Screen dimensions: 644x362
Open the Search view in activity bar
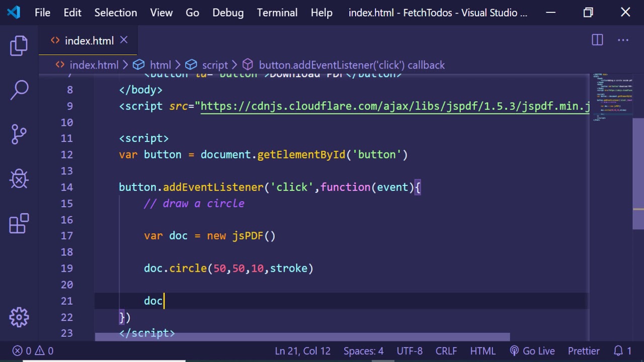(19, 90)
